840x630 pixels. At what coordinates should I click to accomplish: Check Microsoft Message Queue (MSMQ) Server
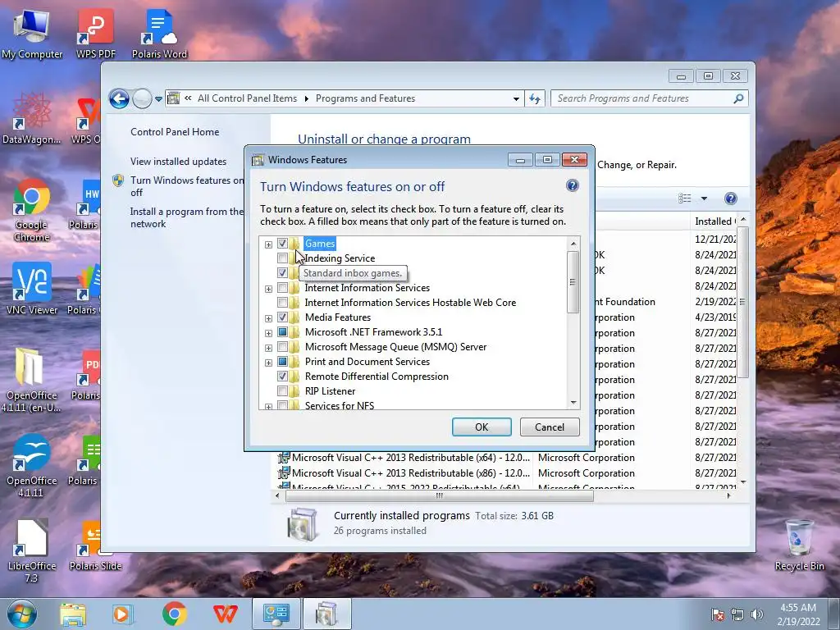click(x=282, y=347)
